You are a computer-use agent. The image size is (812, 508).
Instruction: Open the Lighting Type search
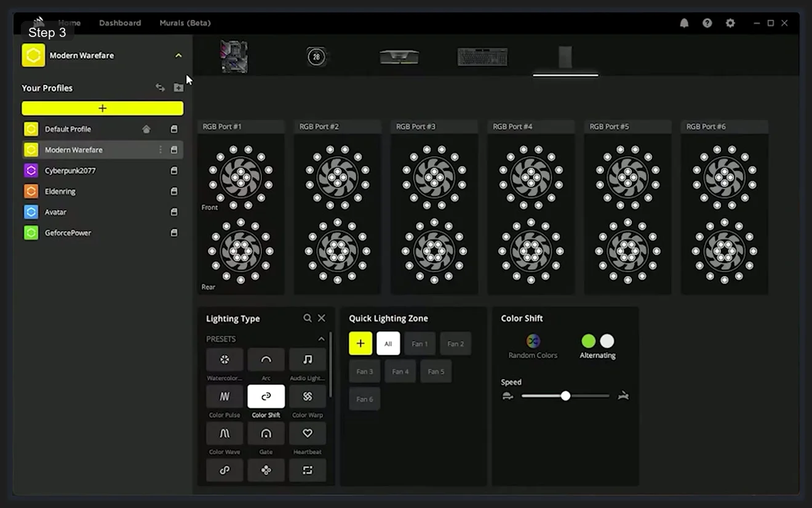click(308, 318)
